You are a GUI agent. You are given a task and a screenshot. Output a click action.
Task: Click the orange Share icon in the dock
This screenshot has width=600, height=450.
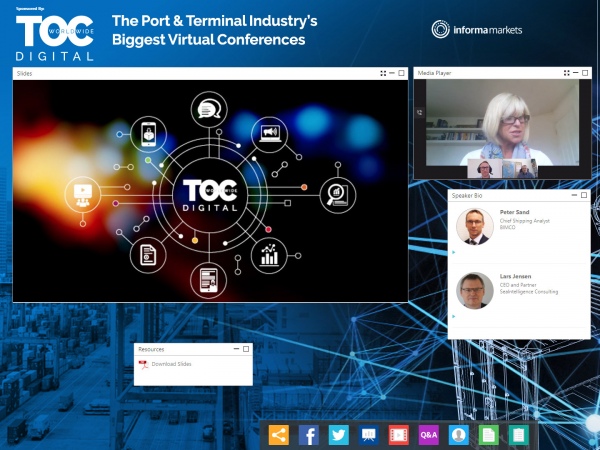278,435
